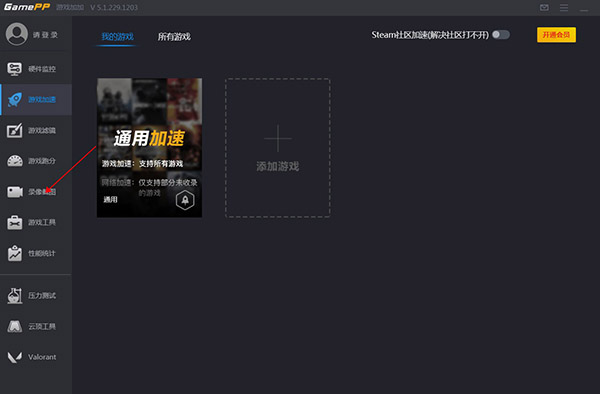Click the 添加游戏 plus card
The height and width of the screenshot is (394, 600).
coord(278,148)
